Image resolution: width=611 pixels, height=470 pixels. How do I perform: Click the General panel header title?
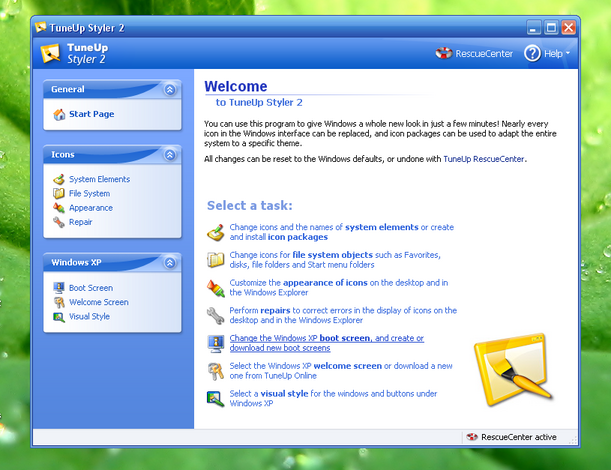(x=68, y=89)
